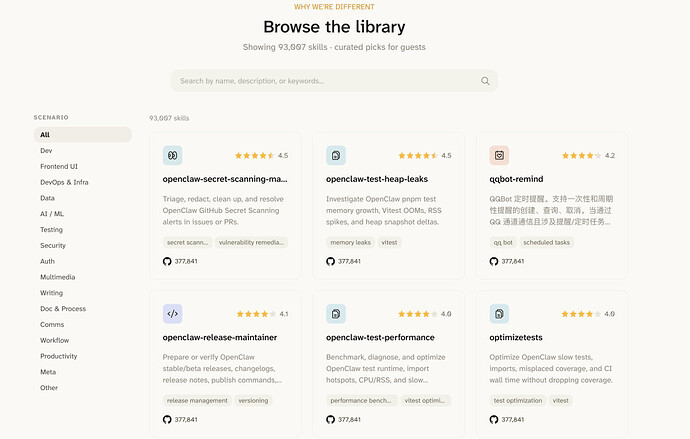Choose the Security scenario filter
The width and height of the screenshot is (690, 439).
tap(53, 245)
